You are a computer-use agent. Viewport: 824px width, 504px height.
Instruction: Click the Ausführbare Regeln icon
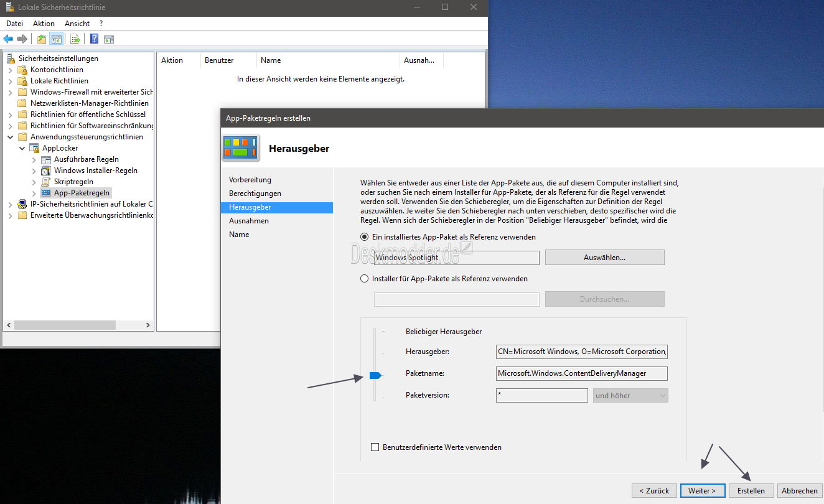[46, 159]
